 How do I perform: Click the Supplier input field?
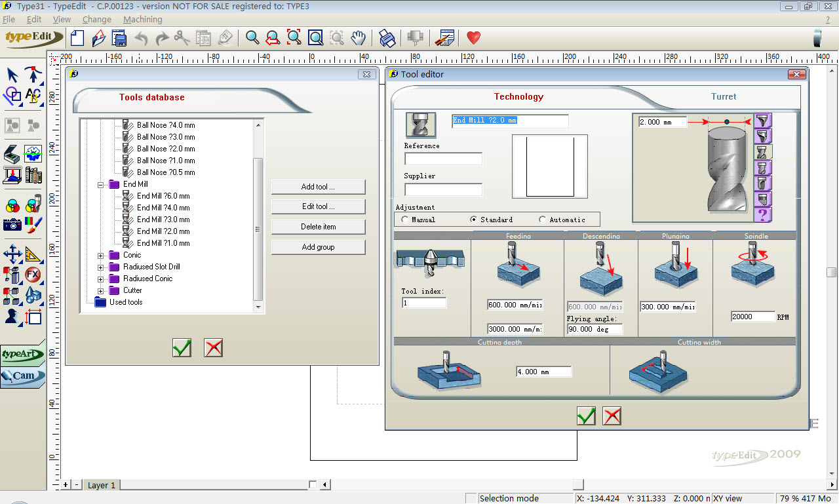click(x=443, y=189)
